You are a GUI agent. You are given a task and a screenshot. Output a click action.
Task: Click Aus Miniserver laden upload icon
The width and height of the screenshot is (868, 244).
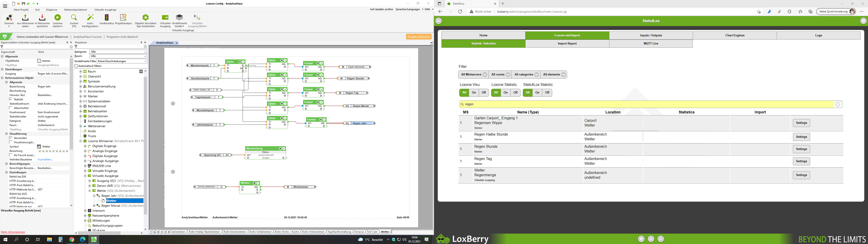point(25,17)
